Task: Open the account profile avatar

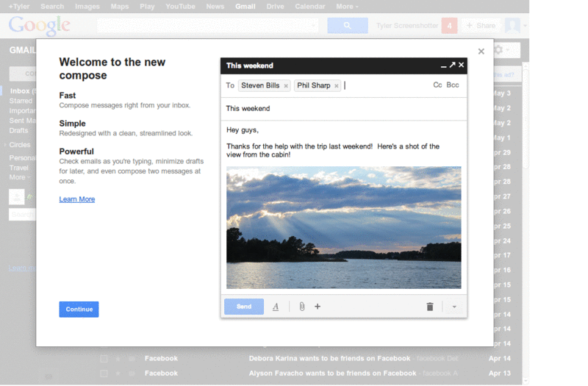Action: coord(512,26)
